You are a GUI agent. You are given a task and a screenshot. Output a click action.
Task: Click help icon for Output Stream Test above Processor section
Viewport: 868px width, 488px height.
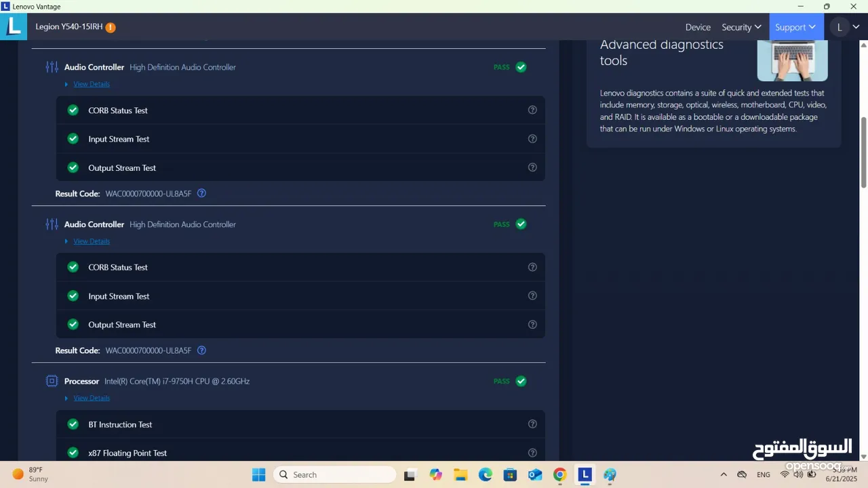click(x=532, y=325)
